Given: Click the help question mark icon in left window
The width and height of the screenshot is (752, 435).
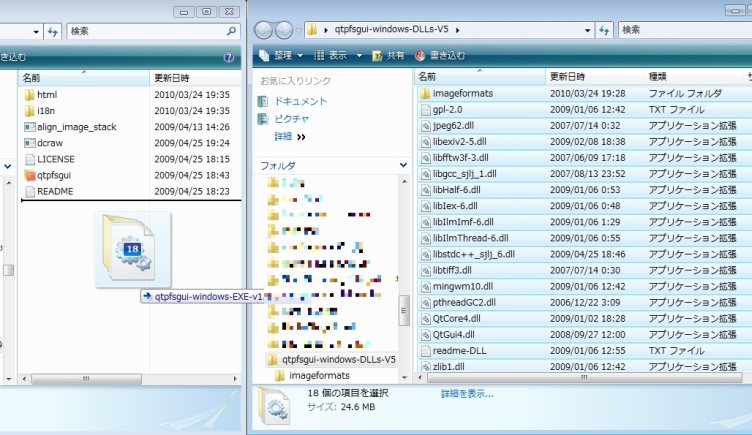Looking at the screenshot, I should [x=229, y=57].
